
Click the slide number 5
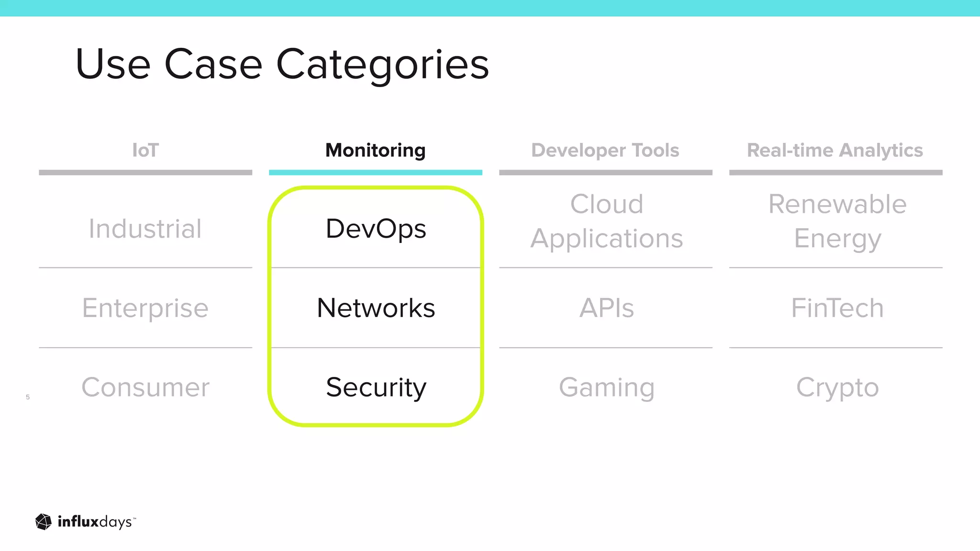(28, 397)
